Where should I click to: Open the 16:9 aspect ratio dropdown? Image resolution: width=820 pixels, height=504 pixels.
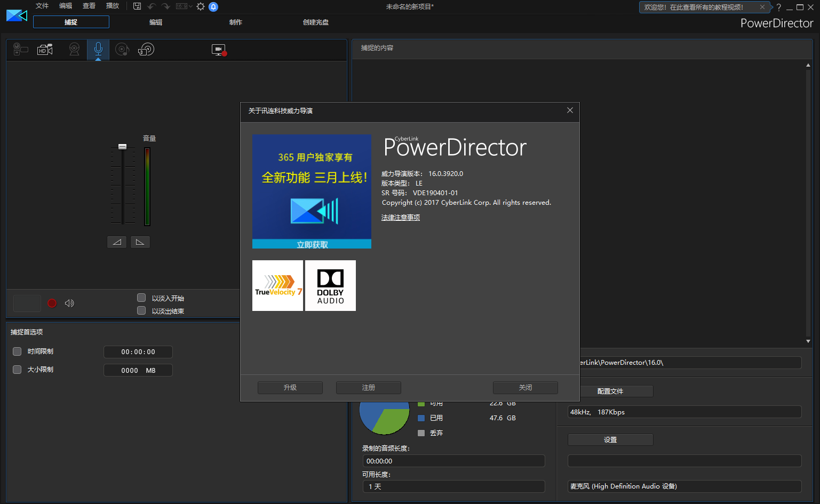click(184, 6)
